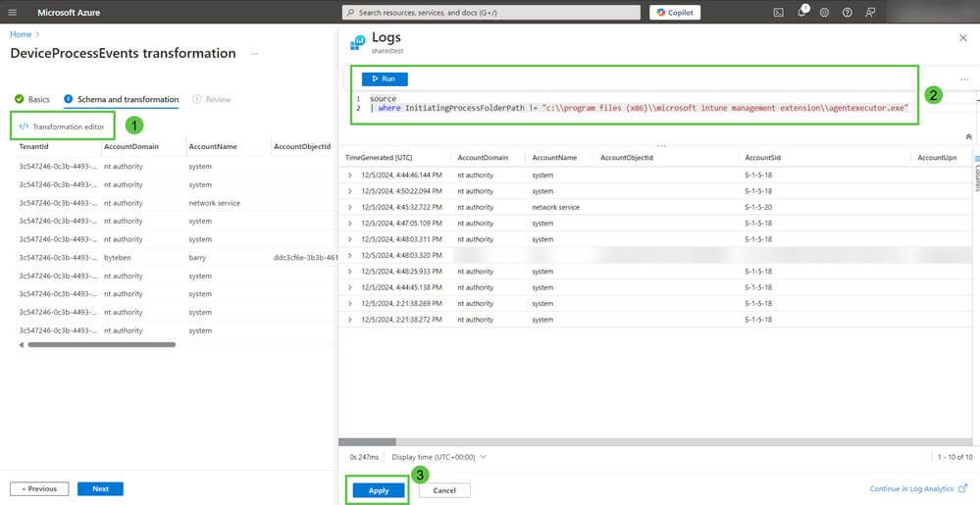980x505 pixels.
Task: Open the notifications bell
Action: pos(801,13)
